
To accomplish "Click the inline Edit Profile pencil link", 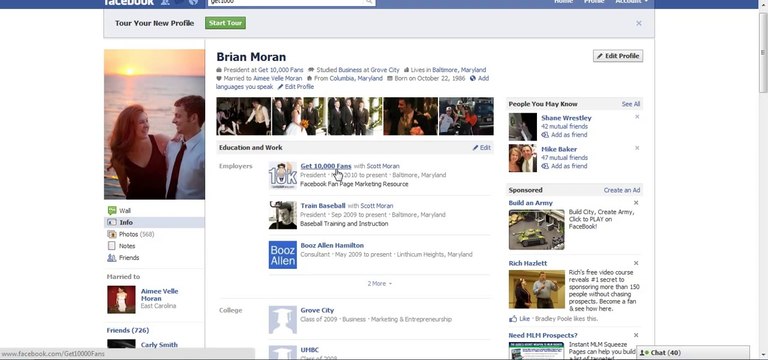I will (296, 87).
